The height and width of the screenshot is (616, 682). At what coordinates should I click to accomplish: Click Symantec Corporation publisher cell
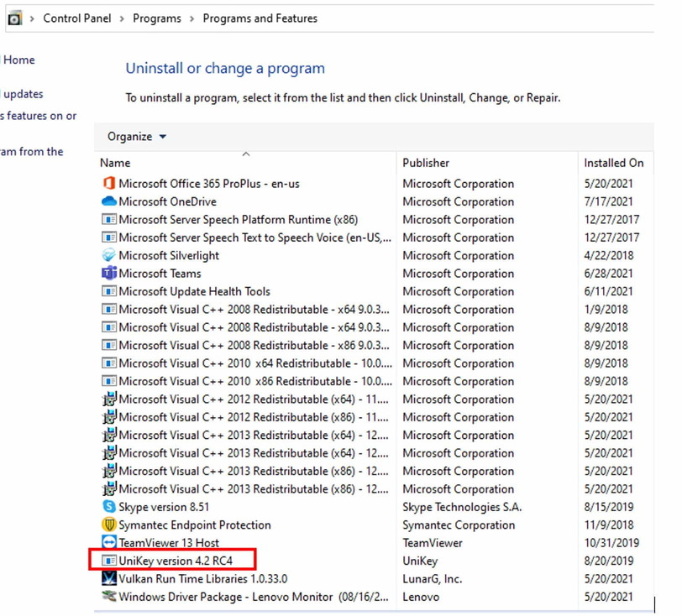point(459,525)
